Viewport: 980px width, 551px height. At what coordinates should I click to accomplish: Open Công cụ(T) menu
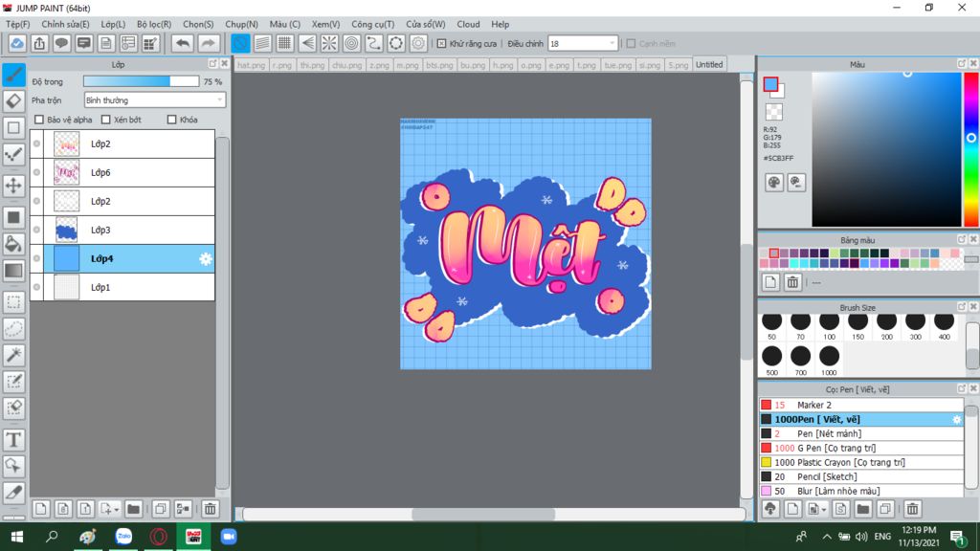372,24
